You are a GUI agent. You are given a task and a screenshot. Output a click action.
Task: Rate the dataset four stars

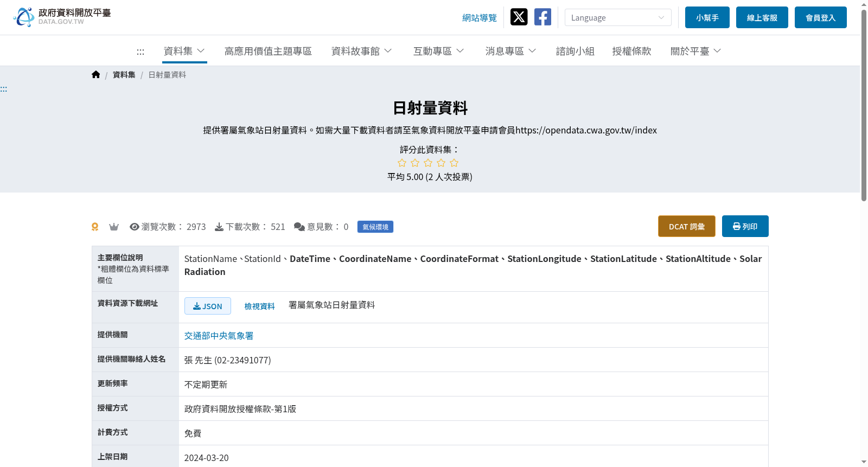point(441,163)
